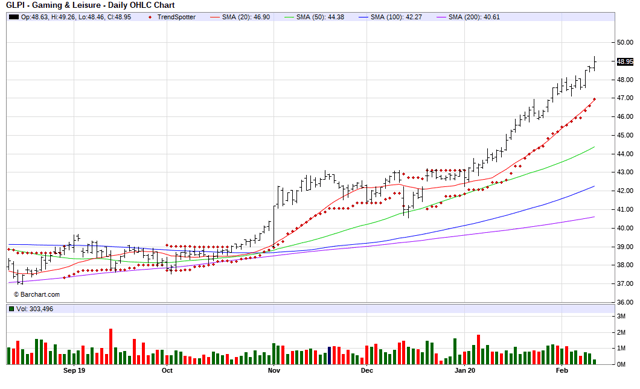Click the Oct date label
Viewport: 640px width, 389px height.
tap(167, 371)
